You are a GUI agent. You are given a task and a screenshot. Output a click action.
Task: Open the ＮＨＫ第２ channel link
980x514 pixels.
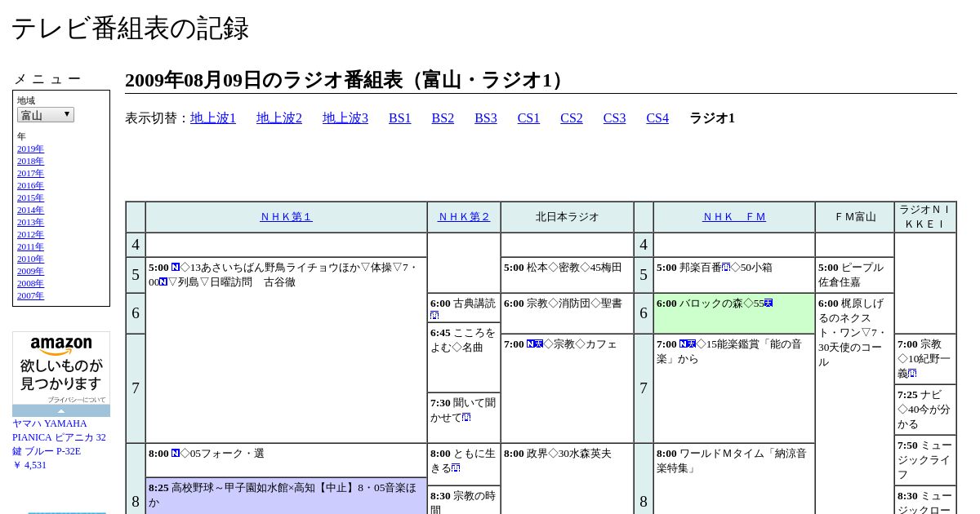[464, 217]
